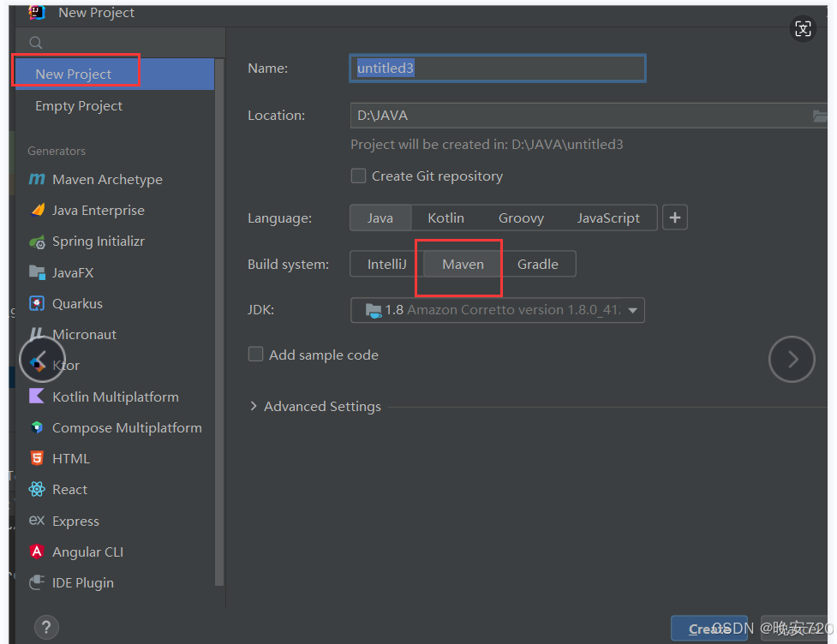
Task: Select Empty Project in the sidebar
Action: [79, 105]
